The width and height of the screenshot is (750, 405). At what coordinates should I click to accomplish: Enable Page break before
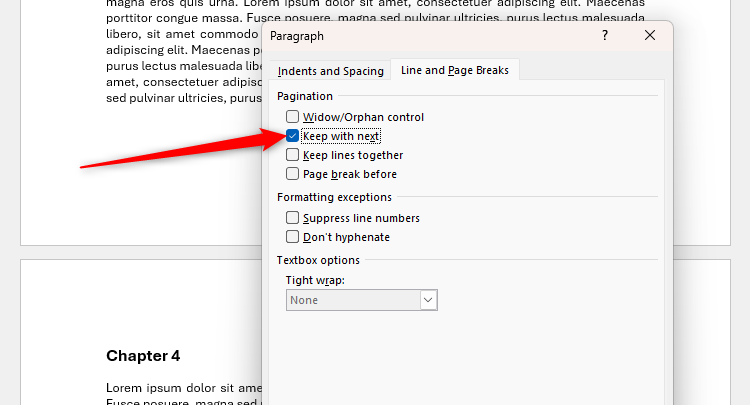[x=293, y=174]
